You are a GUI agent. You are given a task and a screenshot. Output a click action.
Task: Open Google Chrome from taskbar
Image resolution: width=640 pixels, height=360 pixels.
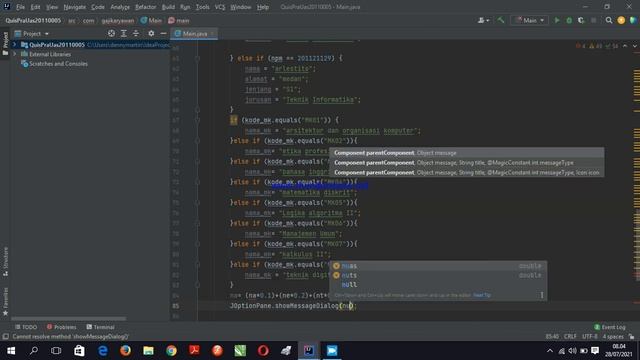point(171,351)
